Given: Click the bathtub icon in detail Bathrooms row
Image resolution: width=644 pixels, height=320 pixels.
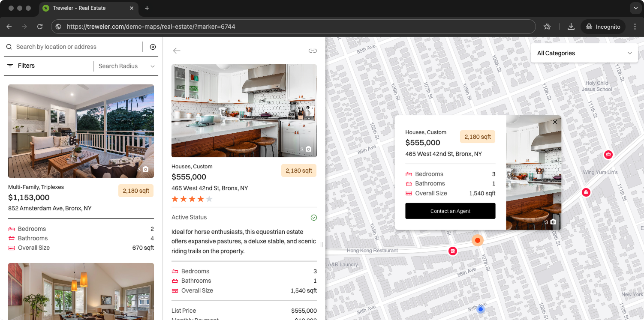Looking at the screenshot, I should (175, 281).
